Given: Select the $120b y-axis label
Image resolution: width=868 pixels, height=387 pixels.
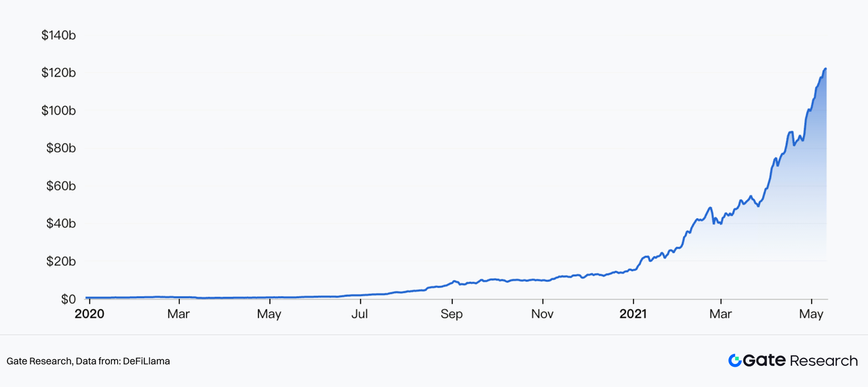Looking at the screenshot, I should [58, 73].
